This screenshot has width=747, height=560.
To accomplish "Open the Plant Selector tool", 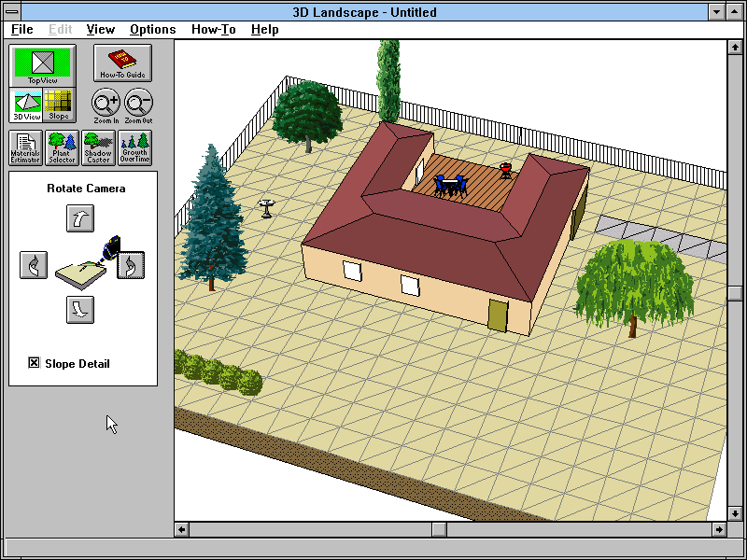I will coord(63,147).
